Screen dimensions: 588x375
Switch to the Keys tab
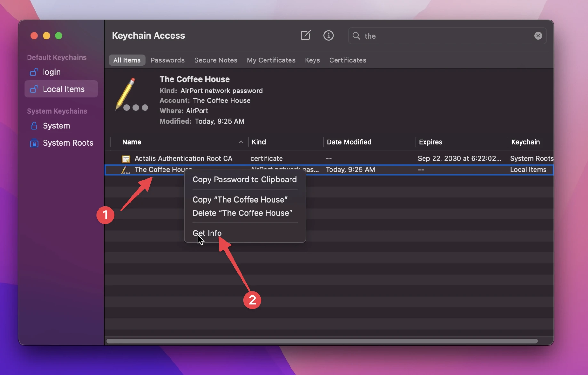coord(312,60)
